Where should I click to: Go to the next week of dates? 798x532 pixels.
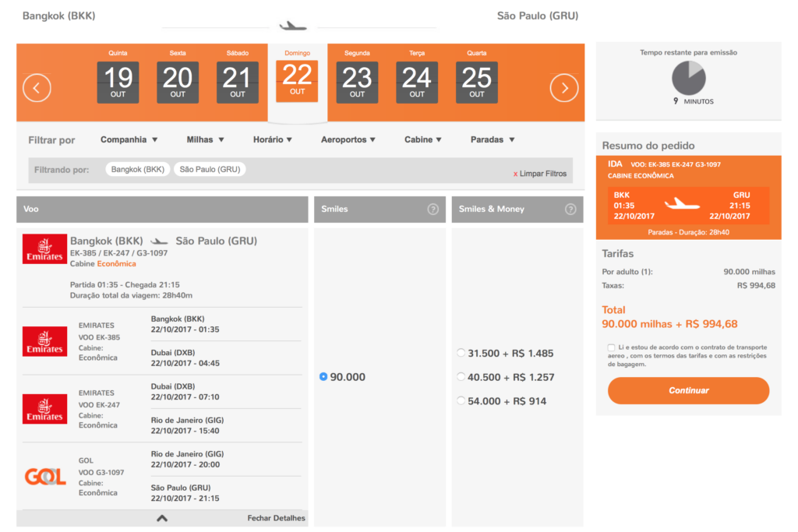point(564,88)
